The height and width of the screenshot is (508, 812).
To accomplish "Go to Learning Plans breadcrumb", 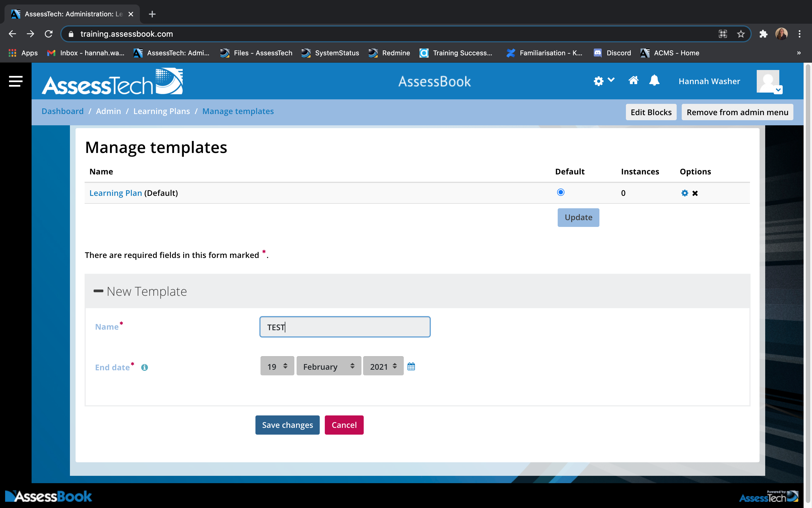I will [161, 111].
